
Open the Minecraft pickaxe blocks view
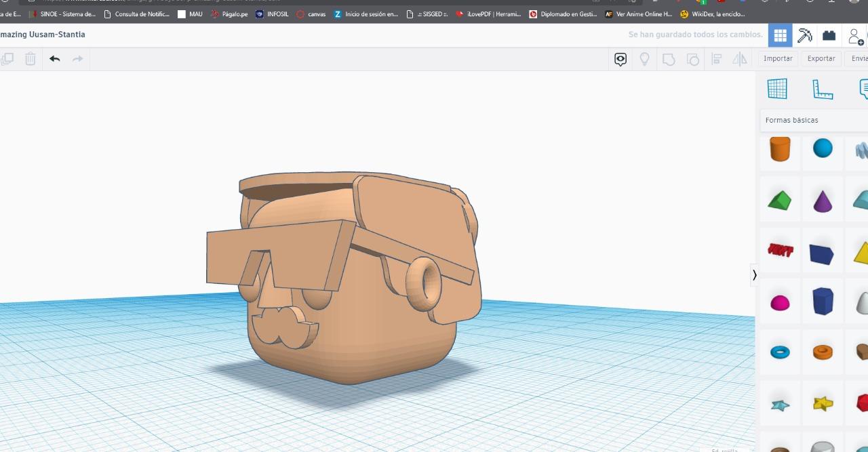(805, 35)
